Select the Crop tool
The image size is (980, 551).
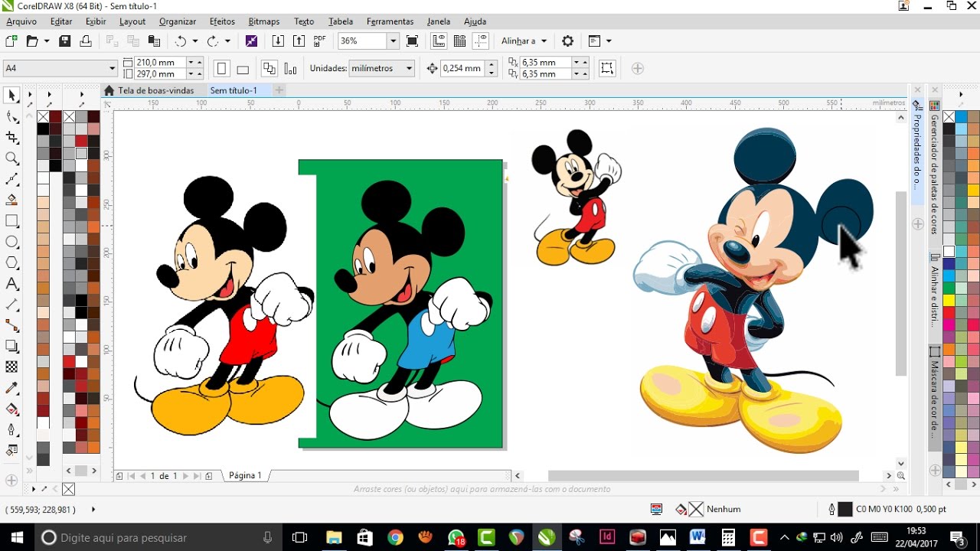(x=11, y=138)
